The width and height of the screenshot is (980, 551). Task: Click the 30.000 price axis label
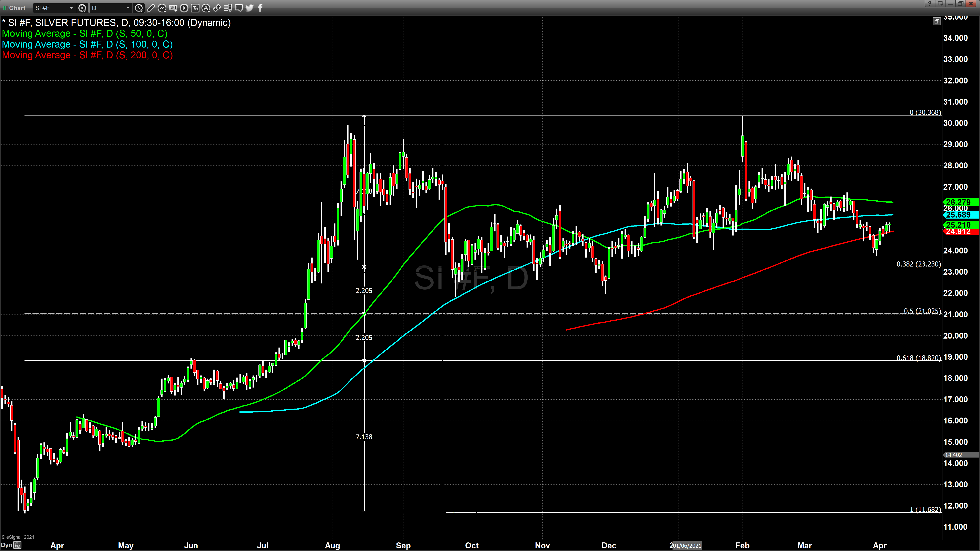(955, 123)
